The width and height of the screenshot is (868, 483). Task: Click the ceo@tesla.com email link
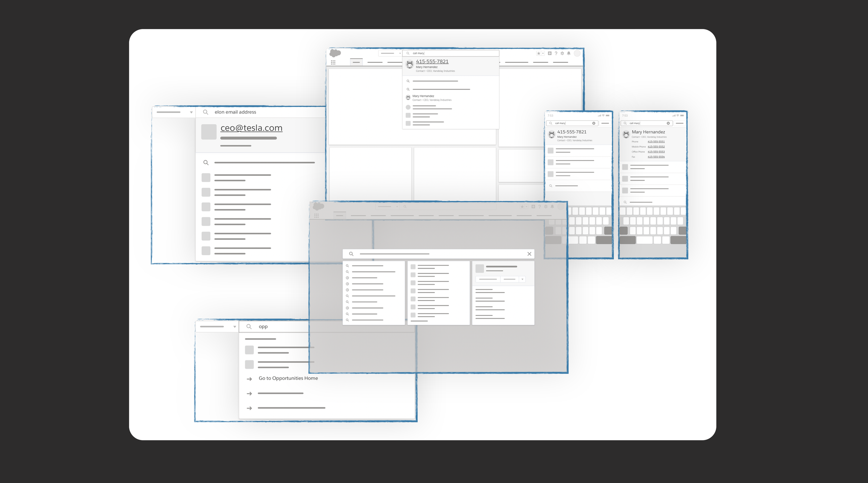251,128
